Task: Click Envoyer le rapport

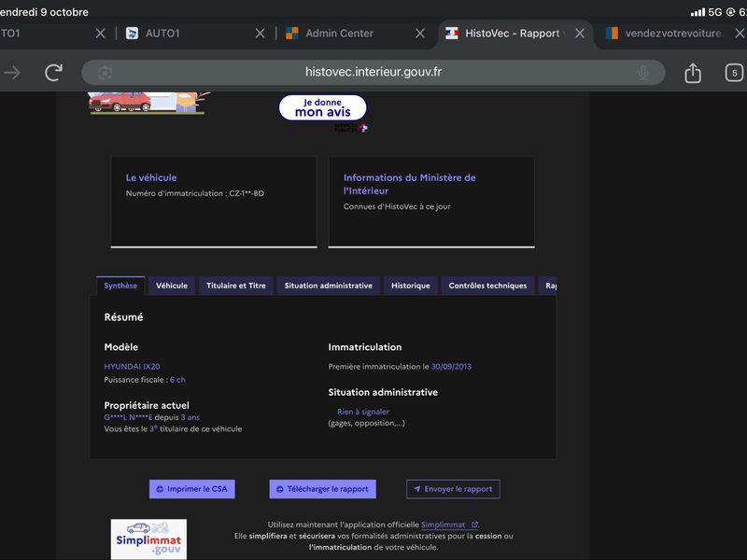Action: 453,489
